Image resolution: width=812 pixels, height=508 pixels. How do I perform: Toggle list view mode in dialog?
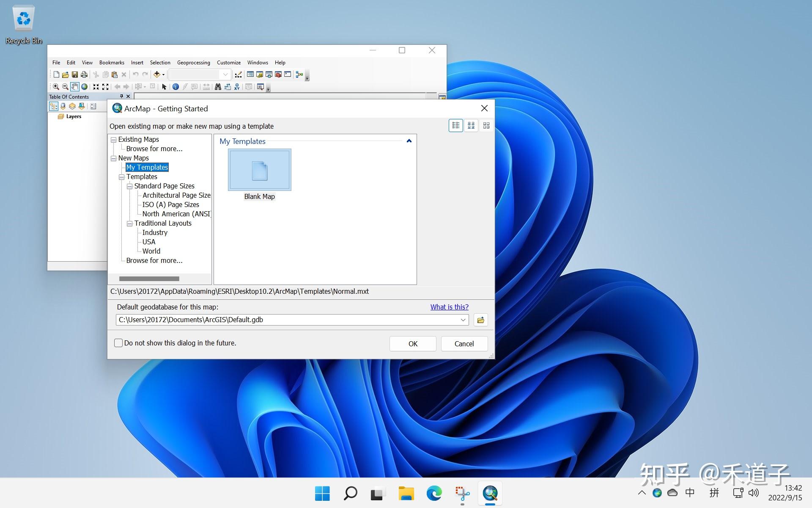pos(455,125)
